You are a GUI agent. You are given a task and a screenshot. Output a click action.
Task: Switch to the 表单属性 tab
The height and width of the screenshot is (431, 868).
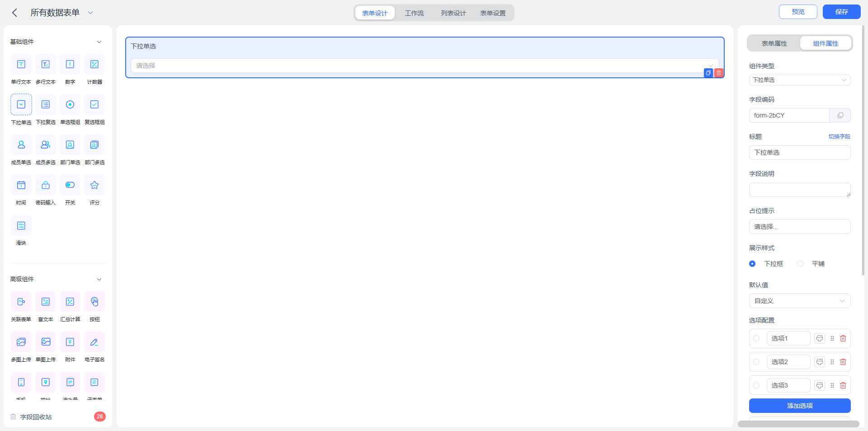click(774, 43)
